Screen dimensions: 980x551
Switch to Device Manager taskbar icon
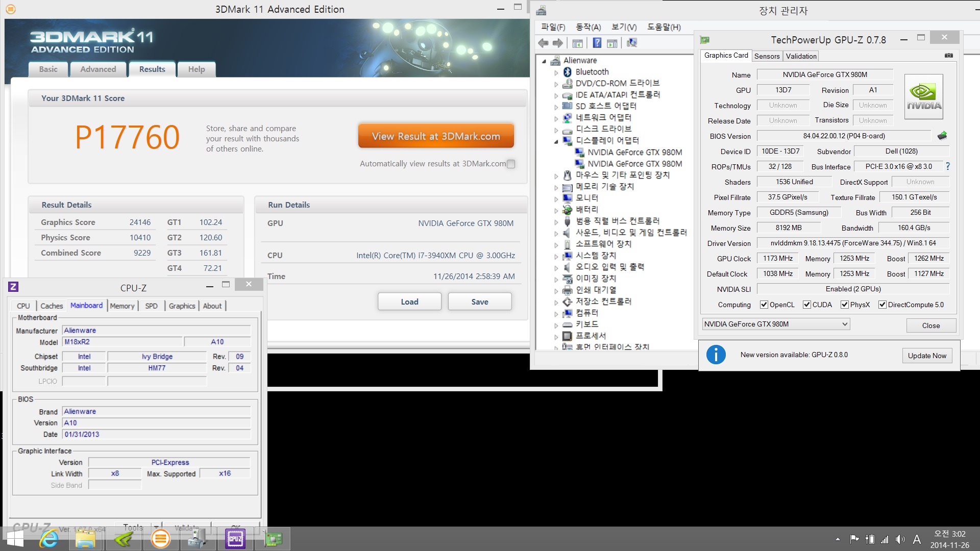[x=198, y=539]
